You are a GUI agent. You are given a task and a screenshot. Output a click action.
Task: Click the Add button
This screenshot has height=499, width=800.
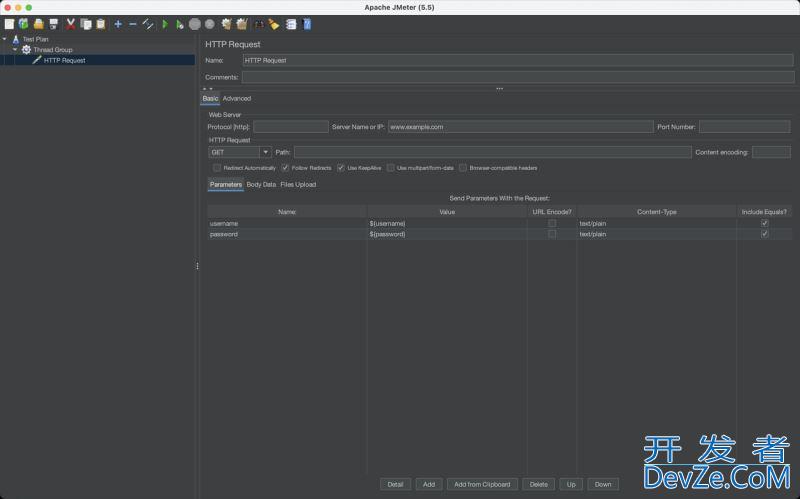coord(429,484)
